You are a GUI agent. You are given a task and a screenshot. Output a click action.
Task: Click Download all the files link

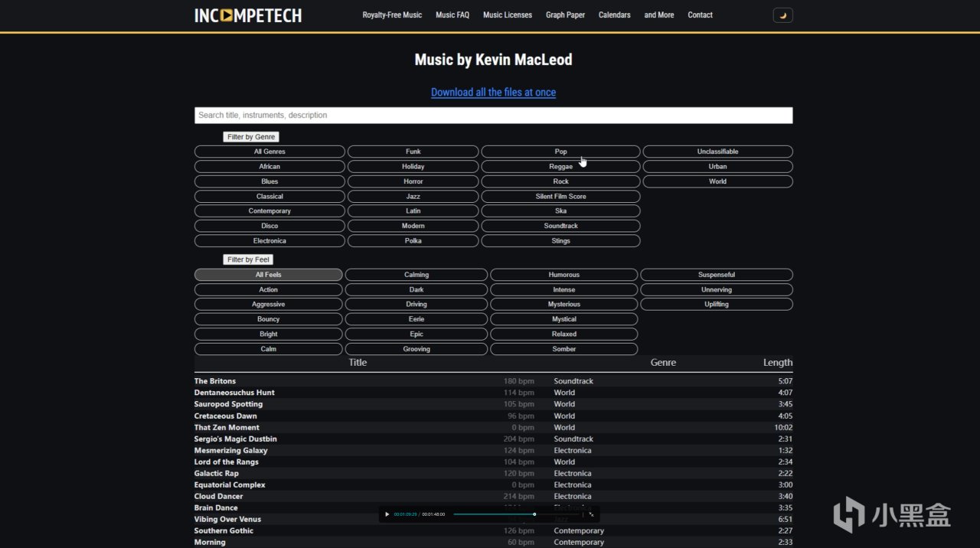(x=493, y=92)
